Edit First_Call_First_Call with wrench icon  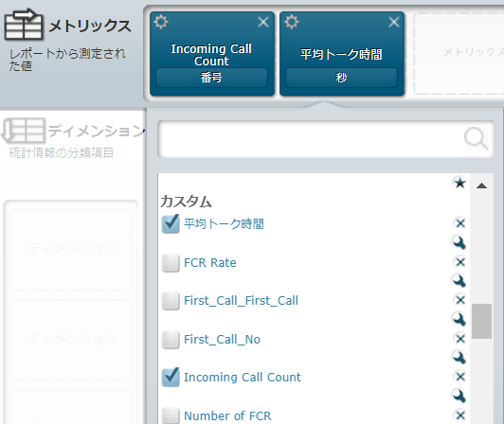coord(459,319)
